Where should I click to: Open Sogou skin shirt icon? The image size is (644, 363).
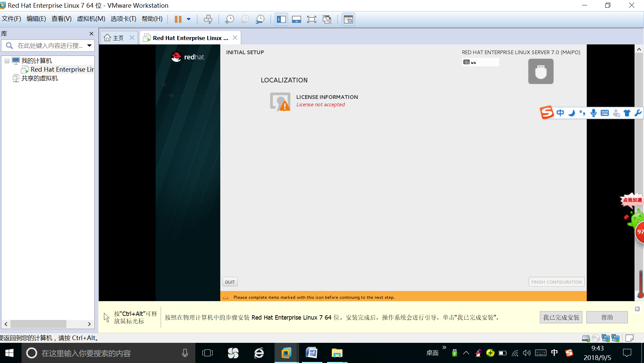pos(627,113)
